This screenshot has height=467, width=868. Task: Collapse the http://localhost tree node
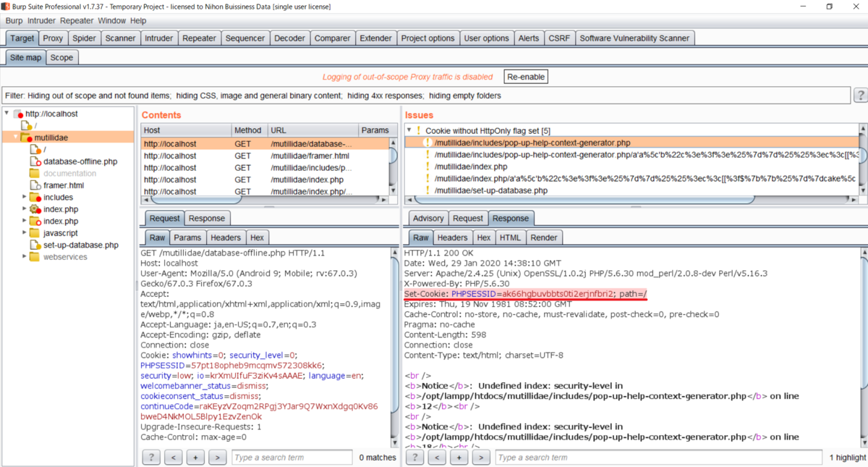point(7,114)
